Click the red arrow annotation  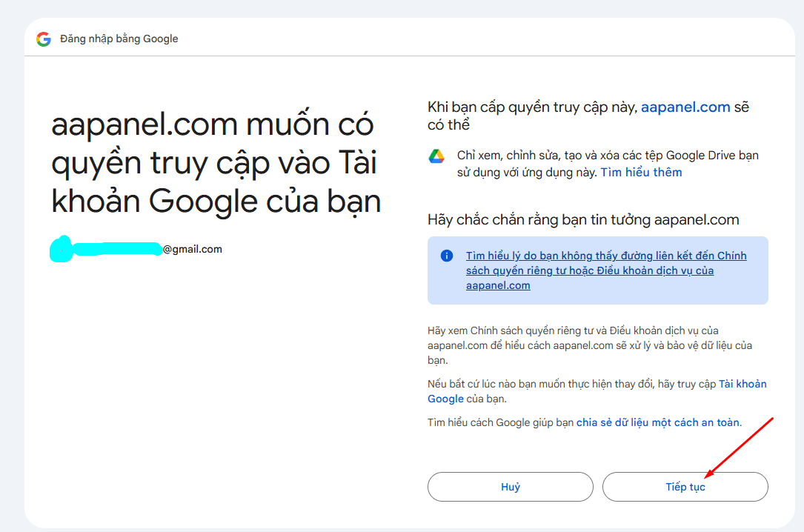point(741,447)
